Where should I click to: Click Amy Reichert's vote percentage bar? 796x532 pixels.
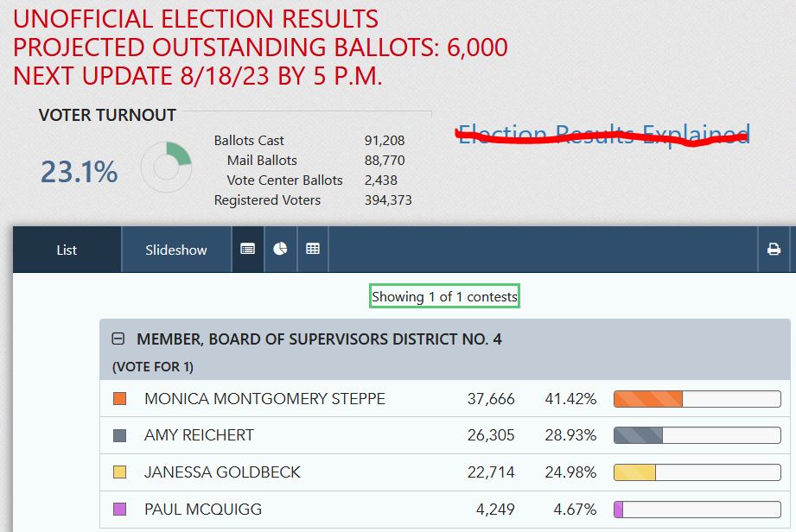[x=697, y=435]
